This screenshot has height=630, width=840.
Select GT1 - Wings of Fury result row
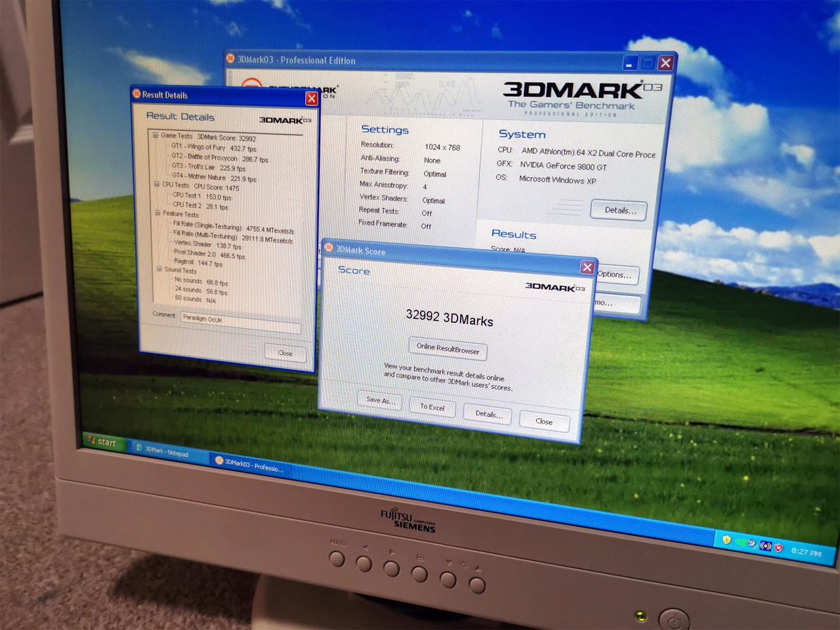(x=214, y=148)
